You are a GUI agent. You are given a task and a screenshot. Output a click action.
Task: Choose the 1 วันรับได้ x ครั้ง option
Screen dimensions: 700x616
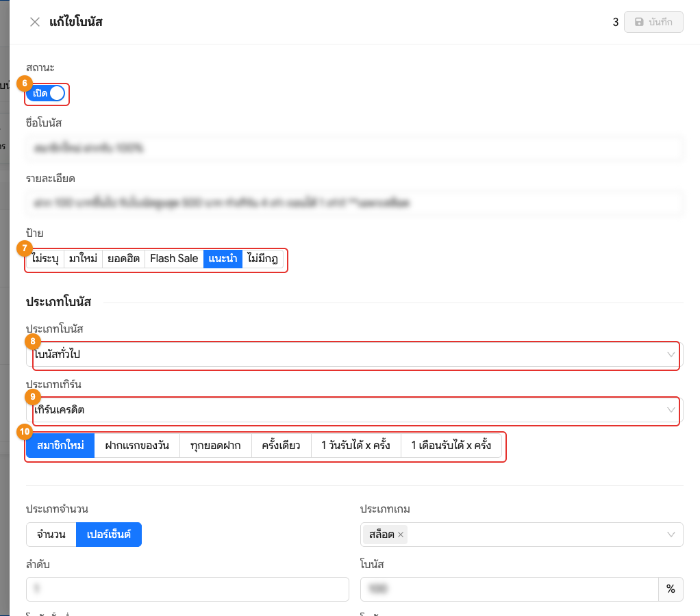(x=355, y=446)
